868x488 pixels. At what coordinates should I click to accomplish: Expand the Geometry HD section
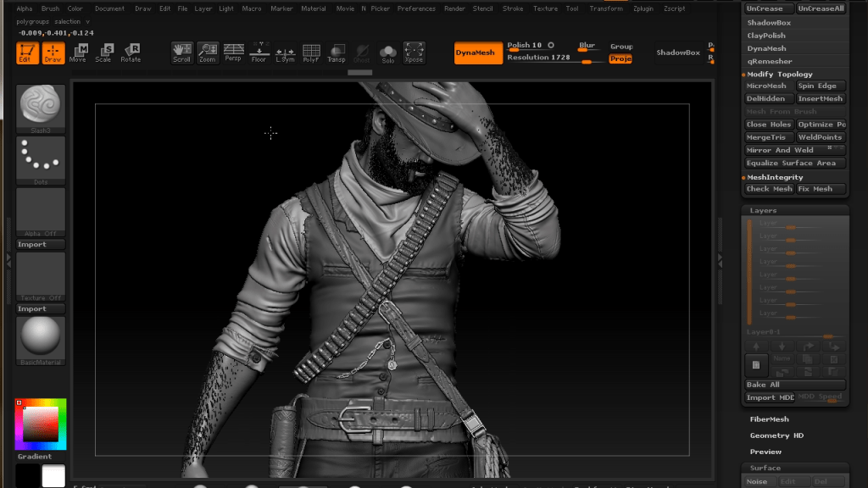[776, 435]
